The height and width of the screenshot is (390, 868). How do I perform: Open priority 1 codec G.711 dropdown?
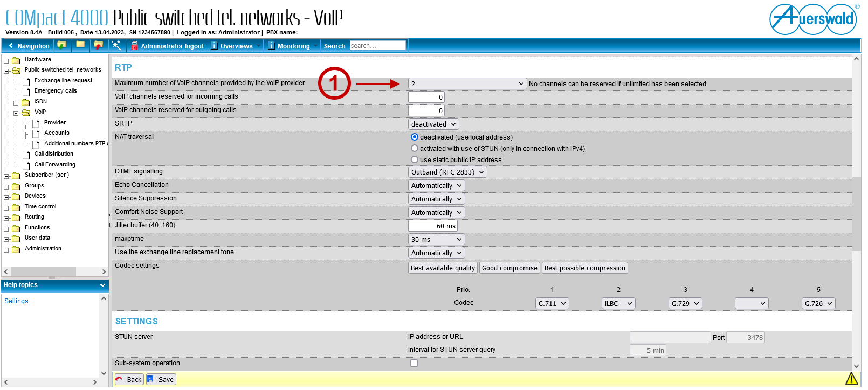tap(552, 303)
